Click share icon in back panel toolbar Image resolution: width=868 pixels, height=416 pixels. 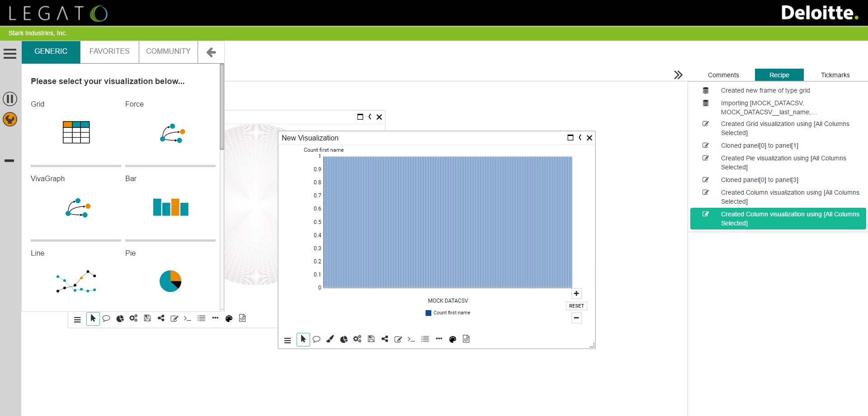[x=161, y=318]
